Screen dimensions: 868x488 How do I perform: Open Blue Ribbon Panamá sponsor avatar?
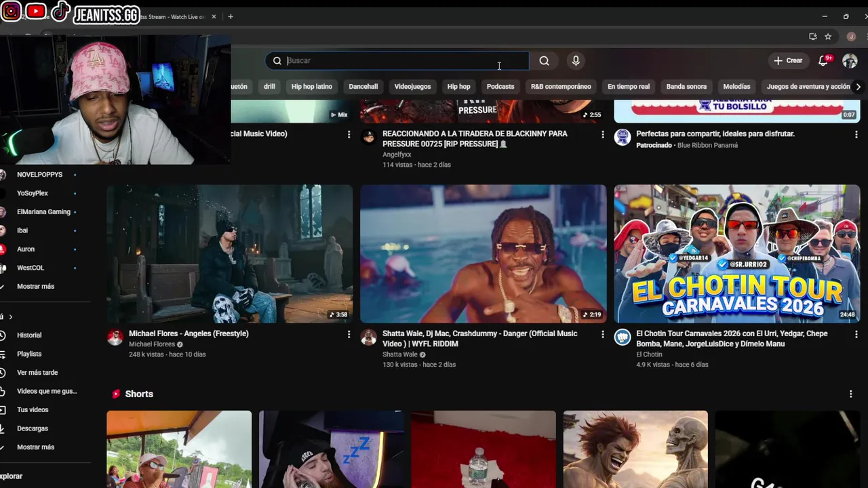tap(623, 138)
